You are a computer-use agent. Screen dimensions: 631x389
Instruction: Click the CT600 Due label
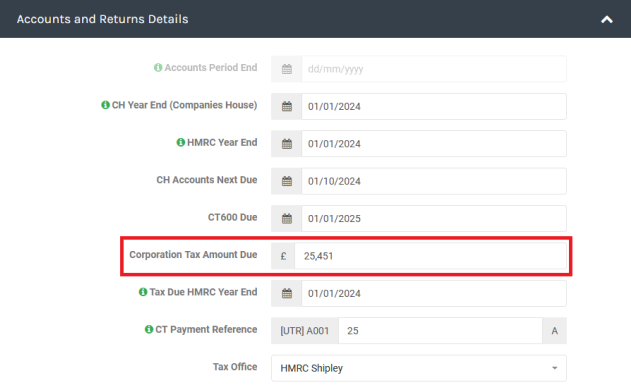coord(233,217)
